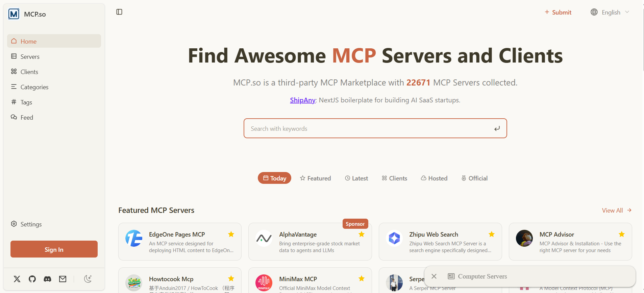644x293 pixels.
Task: Go to Home in sidebar
Action: pyautogui.click(x=54, y=41)
